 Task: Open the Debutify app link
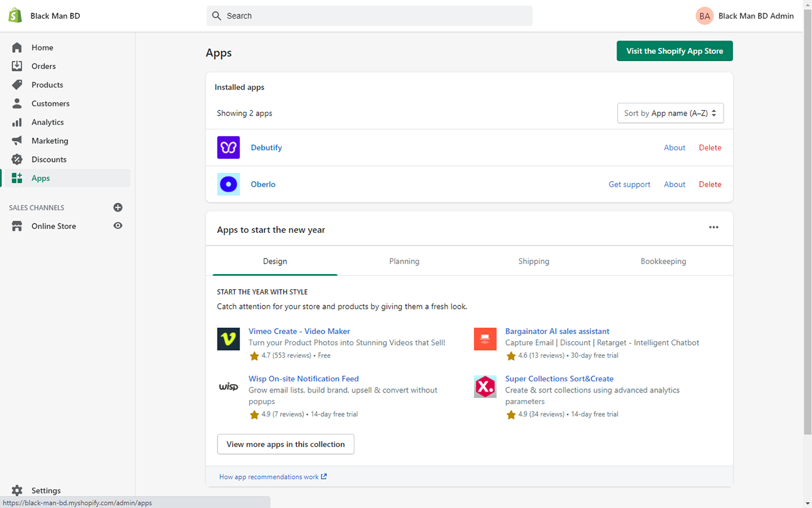coord(266,147)
